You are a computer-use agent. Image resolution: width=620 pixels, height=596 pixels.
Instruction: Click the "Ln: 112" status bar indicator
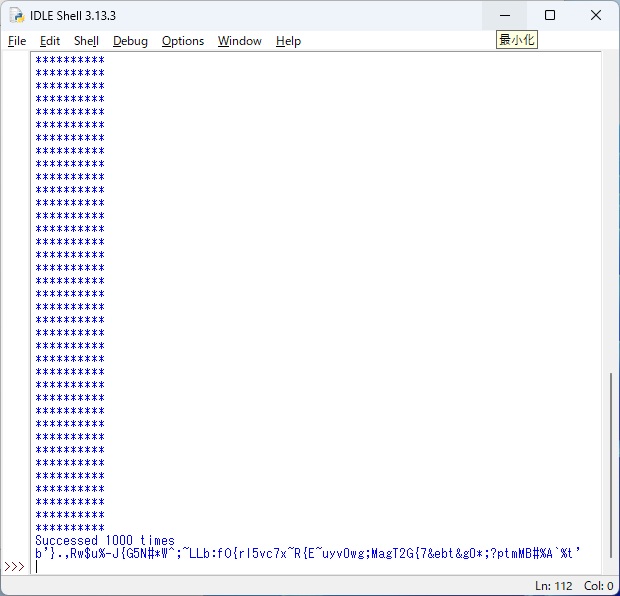pyautogui.click(x=554, y=586)
